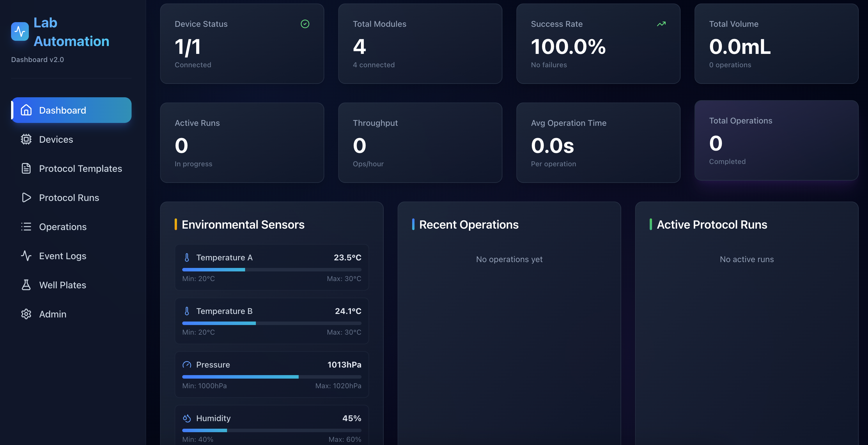The height and width of the screenshot is (445, 868).
Task: Select the Devices chip icon in sidebar
Action: (26, 139)
